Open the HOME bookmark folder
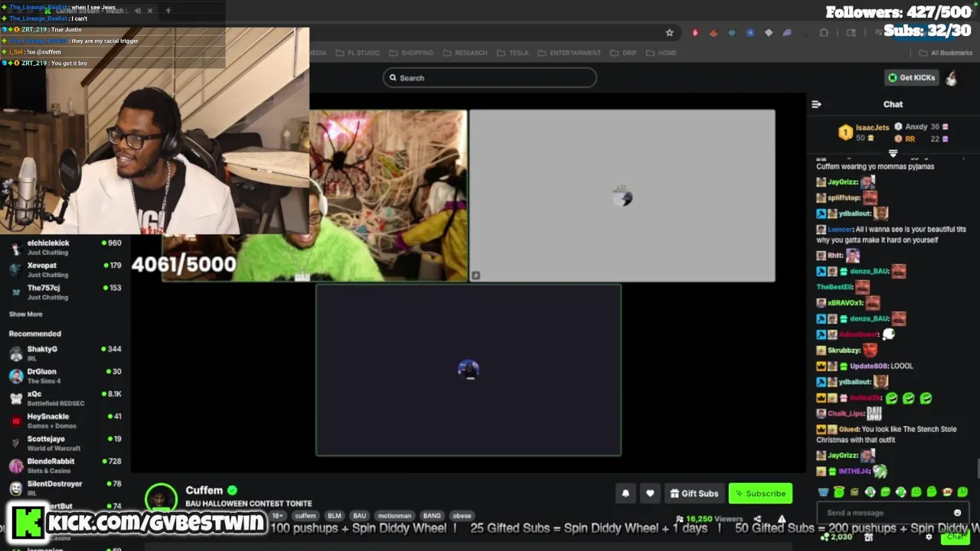Viewport: 980px width, 551px height. [661, 53]
